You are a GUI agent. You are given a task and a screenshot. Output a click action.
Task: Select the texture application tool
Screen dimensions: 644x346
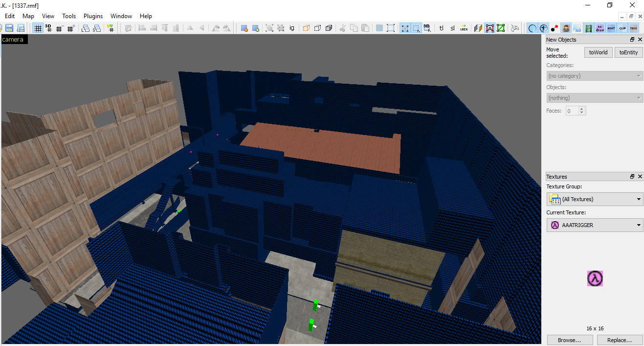pos(478,28)
